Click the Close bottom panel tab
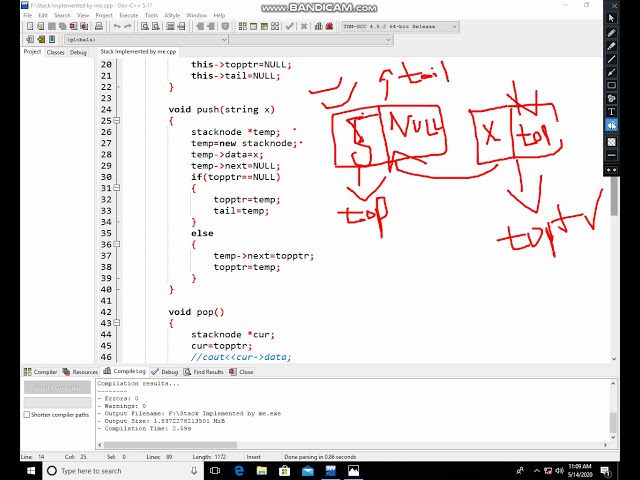640x480 pixels. tap(241, 372)
